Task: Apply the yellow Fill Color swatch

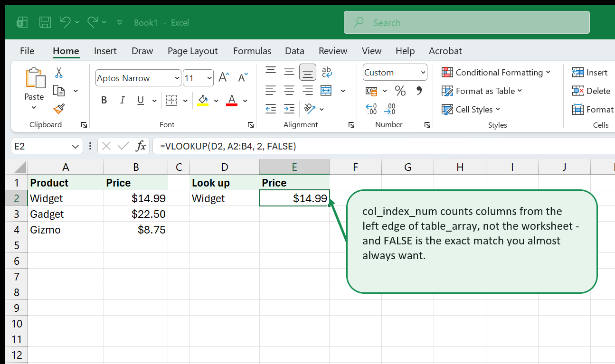Action: 203,100
